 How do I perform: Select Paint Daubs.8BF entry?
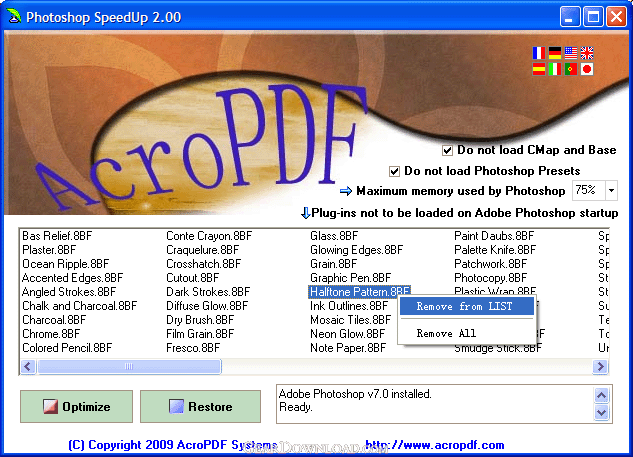(x=494, y=236)
